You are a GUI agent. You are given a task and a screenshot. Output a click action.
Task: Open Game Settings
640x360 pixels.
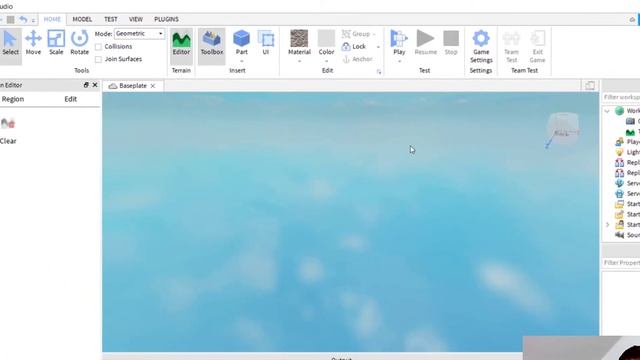(x=481, y=47)
